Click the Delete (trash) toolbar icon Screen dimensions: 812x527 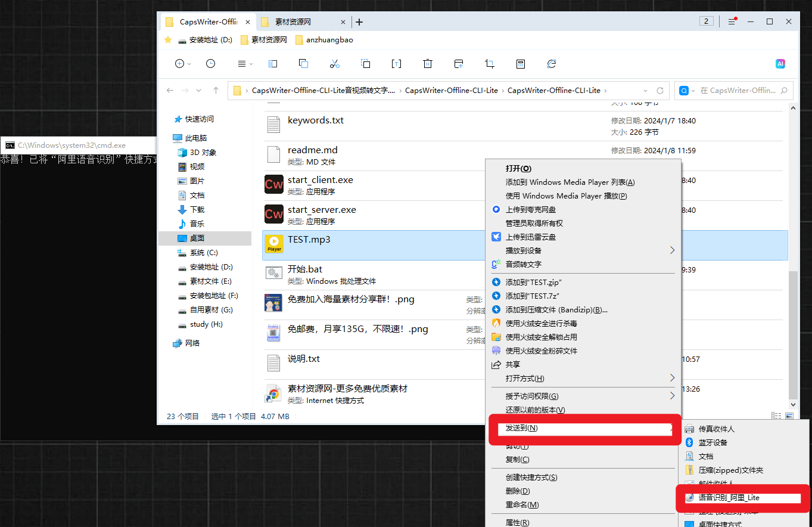click(427, 64)
